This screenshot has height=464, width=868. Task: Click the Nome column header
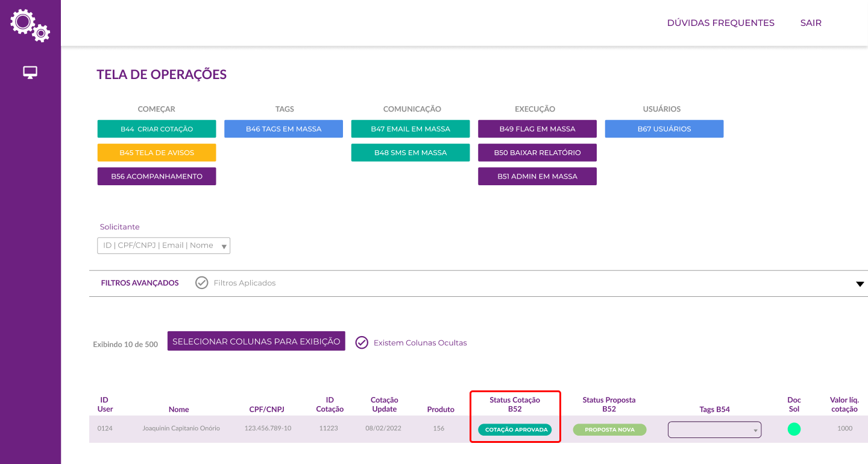179,409
